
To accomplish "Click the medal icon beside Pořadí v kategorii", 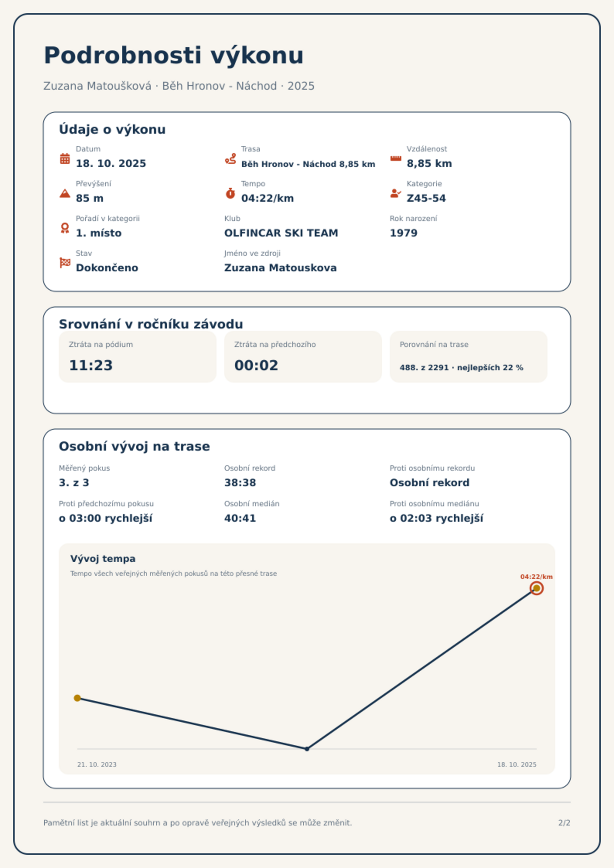I will click(65, 228).
